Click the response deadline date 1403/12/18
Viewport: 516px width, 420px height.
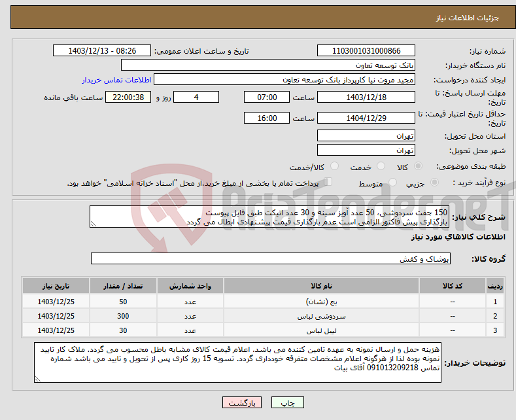pos(366,97)
